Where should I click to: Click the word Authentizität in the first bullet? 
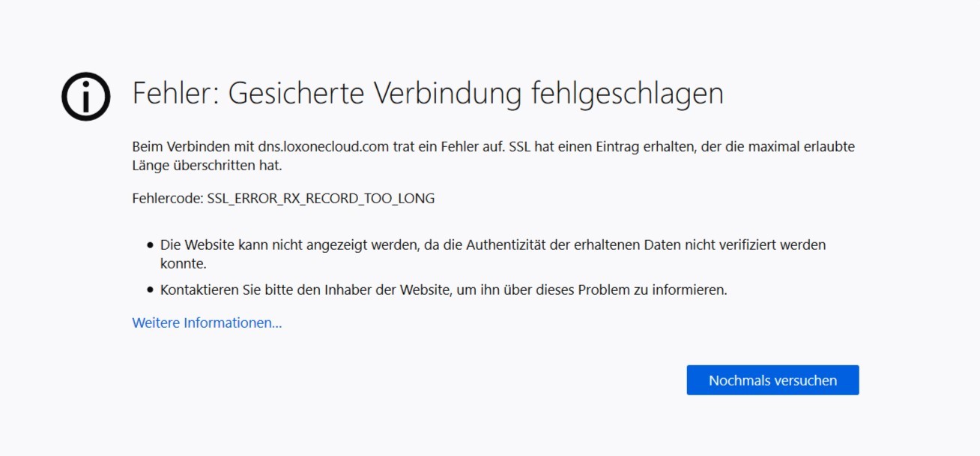pyautogui.click(x=511, y=245)
